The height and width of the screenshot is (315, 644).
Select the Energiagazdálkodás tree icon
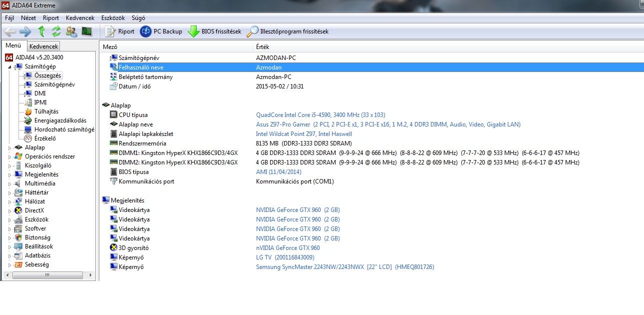coord(28,120)
